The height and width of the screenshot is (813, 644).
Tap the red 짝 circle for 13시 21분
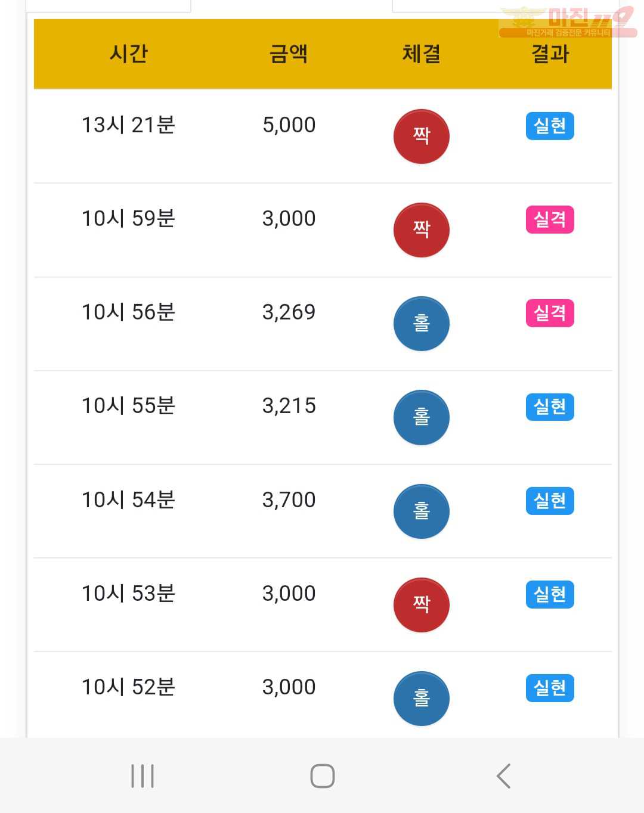coord(421,136)
